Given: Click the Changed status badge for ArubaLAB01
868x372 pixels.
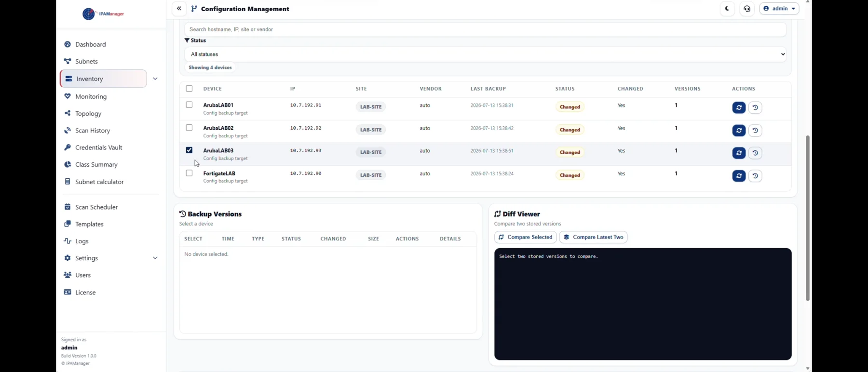Looking at the screenshot, I should (x=570, y=107).
